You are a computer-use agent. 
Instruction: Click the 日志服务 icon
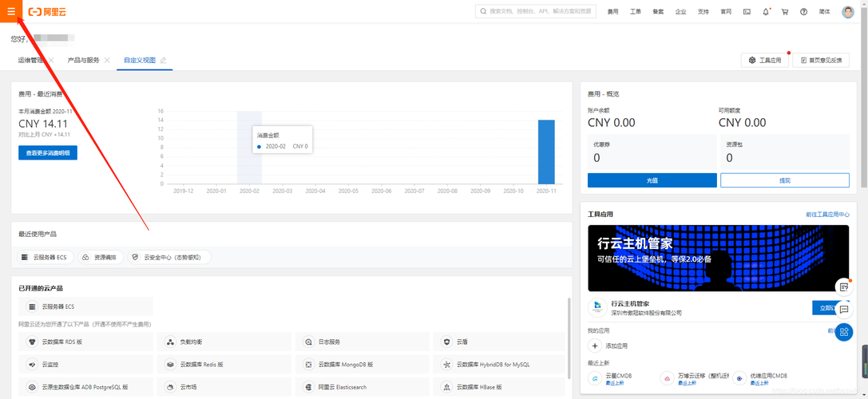click(x=309, y=342)
